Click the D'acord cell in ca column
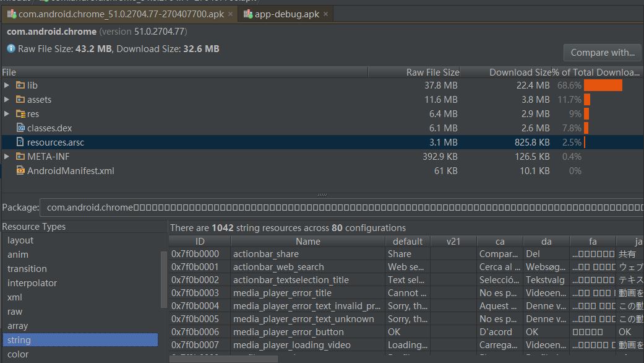Screen dimensions: 644x363 500,332
